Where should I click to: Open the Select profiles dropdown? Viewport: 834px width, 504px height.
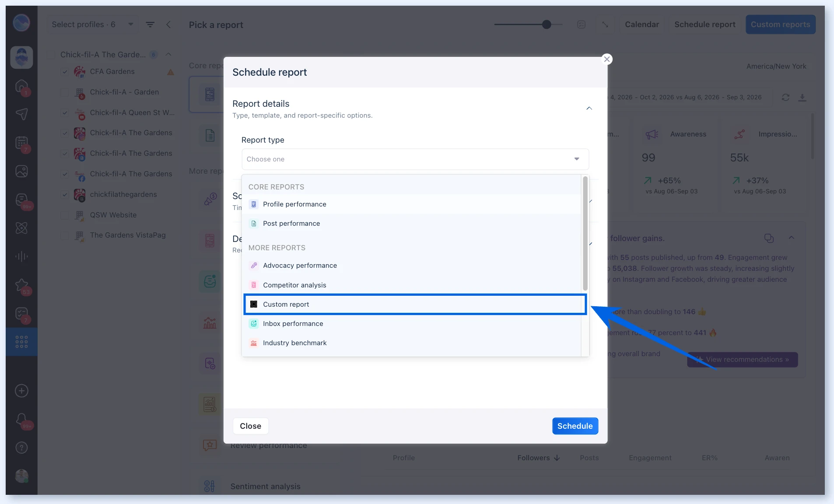92,24
